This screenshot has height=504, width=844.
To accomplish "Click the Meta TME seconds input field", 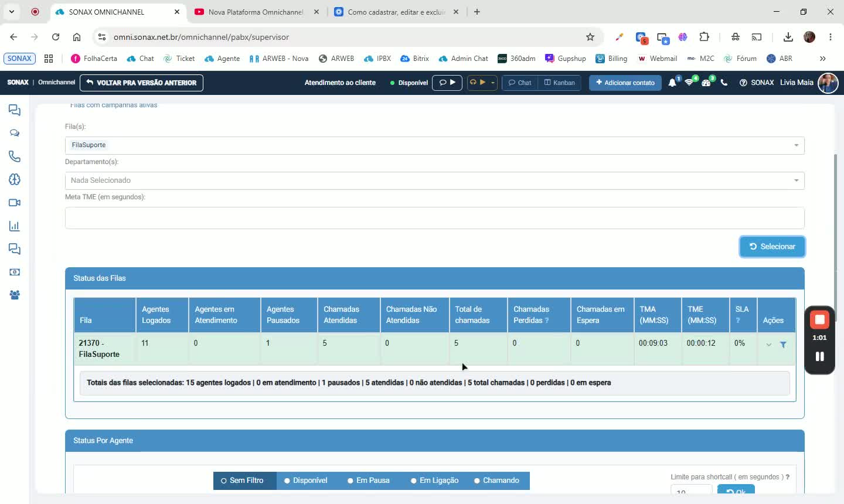I will pos(434,218).
